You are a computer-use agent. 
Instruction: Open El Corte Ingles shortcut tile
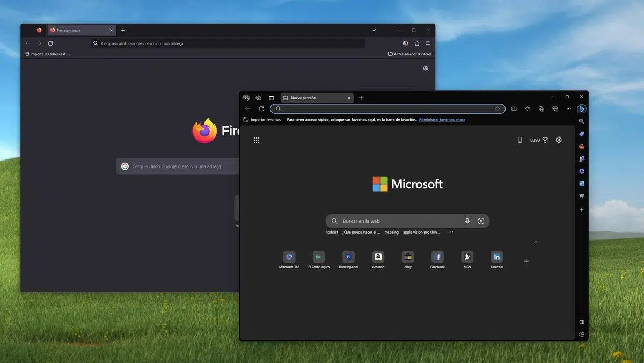pos(319,257)
